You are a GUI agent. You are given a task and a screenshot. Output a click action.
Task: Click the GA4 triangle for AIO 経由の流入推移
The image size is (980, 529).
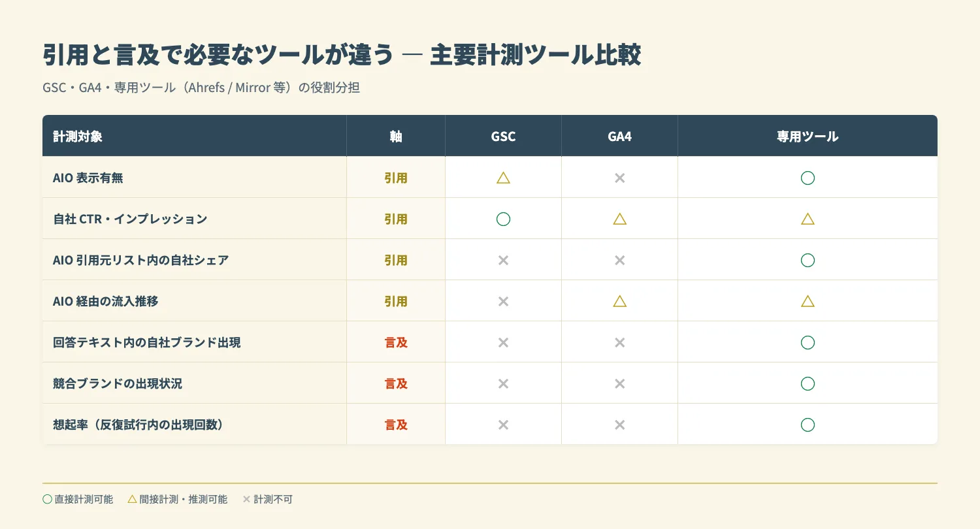619,301
